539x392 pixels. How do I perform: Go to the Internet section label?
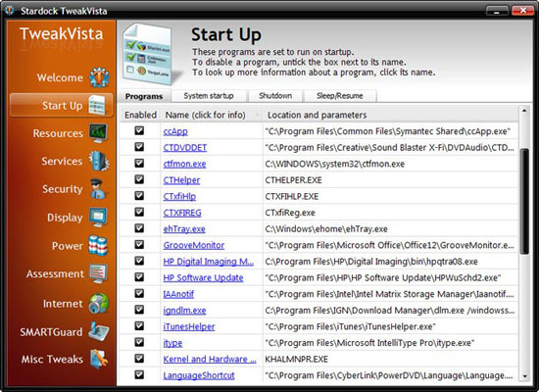tap(63, 304)
